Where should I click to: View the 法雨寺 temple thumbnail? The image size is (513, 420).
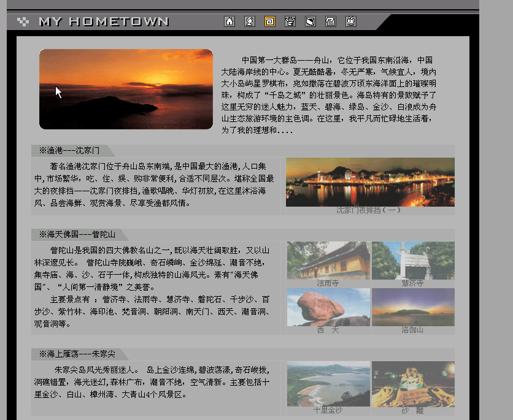click(328, 260)
